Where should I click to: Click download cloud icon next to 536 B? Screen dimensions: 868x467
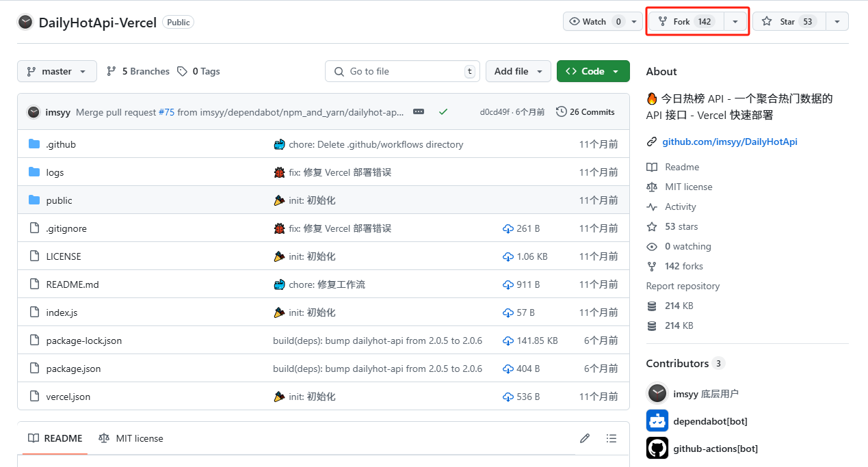tap(508, 397)
